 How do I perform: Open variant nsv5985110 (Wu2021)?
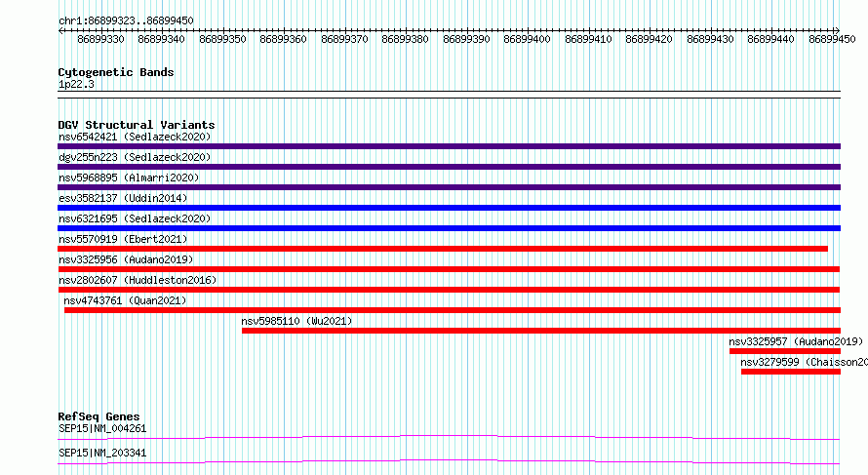296,321
